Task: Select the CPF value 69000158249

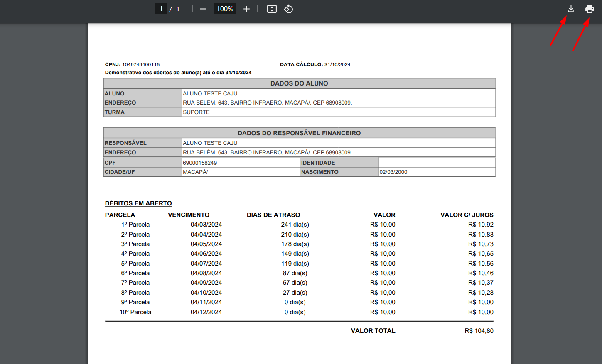Action: (200, 163)
